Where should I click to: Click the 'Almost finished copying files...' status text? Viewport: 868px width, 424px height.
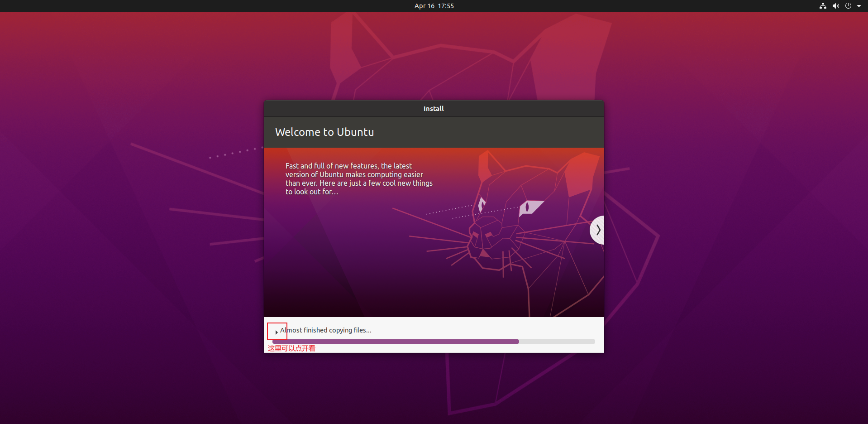tap(325, 330)
